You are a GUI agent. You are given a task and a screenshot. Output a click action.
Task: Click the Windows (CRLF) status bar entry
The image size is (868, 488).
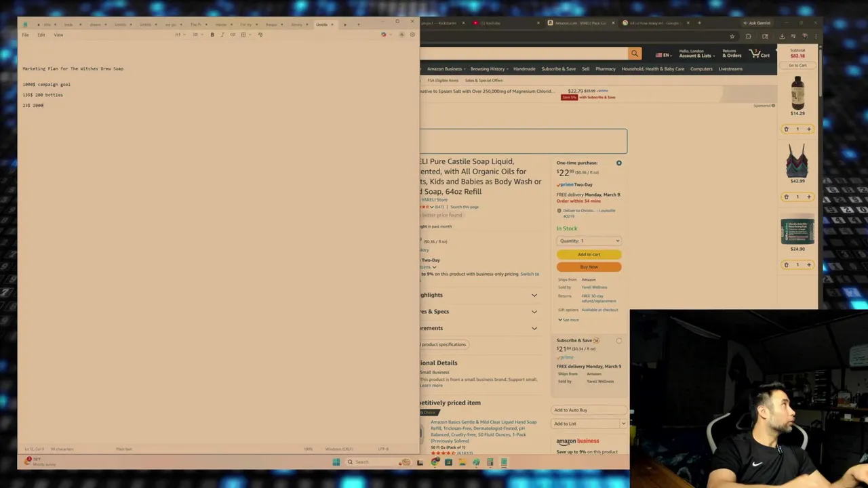[338, 449]
